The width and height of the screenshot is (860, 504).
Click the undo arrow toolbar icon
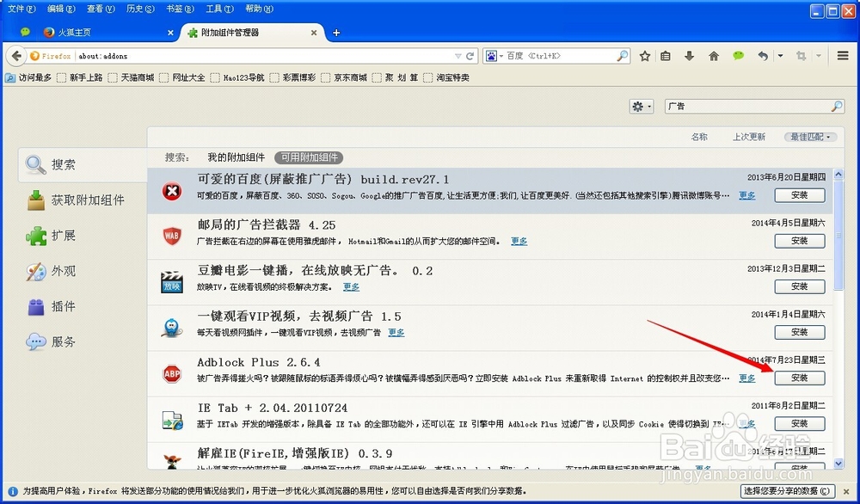[762, 55]
